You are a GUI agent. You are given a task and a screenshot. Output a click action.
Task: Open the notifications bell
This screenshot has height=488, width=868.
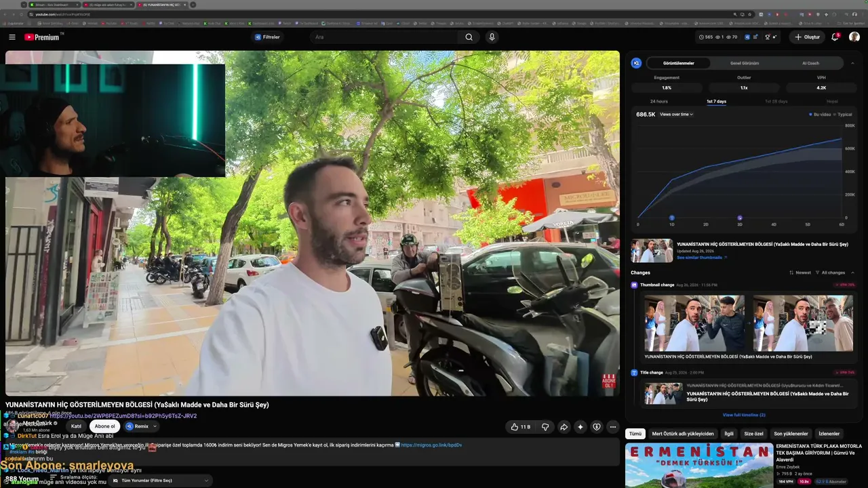click(x=835, y=37)
